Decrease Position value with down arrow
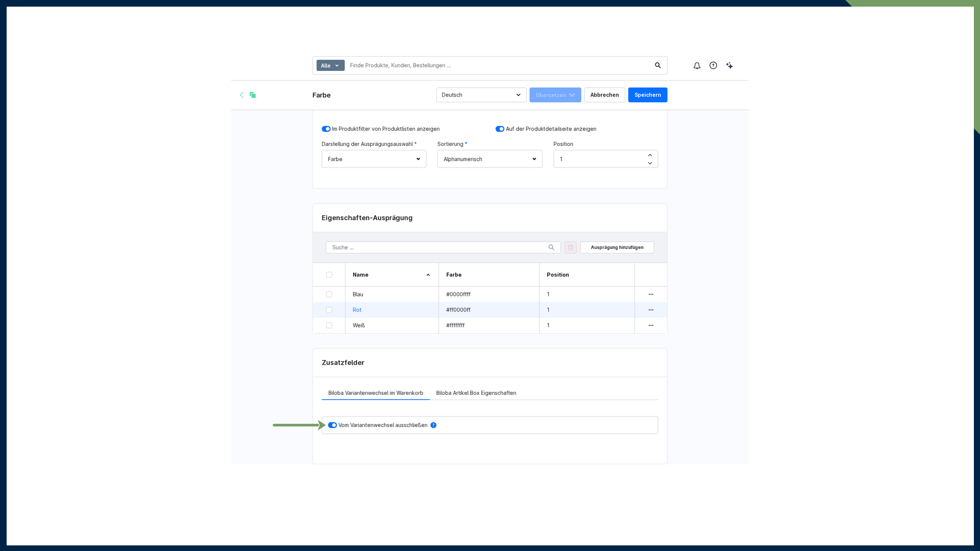Viewport: 980px width, 551px height. (x=650, y=163)
